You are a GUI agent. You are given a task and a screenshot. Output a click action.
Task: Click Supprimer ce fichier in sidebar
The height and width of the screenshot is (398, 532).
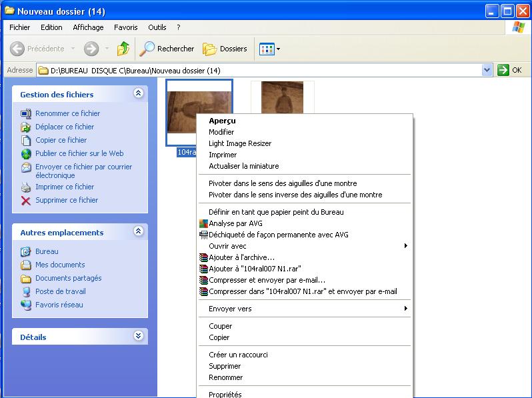[66, 200]
